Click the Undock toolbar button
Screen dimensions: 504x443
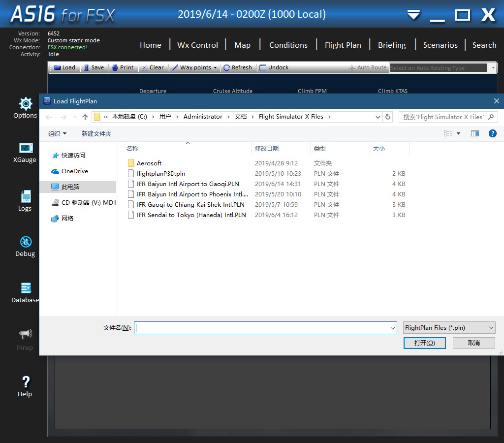(x=274, y=67)
